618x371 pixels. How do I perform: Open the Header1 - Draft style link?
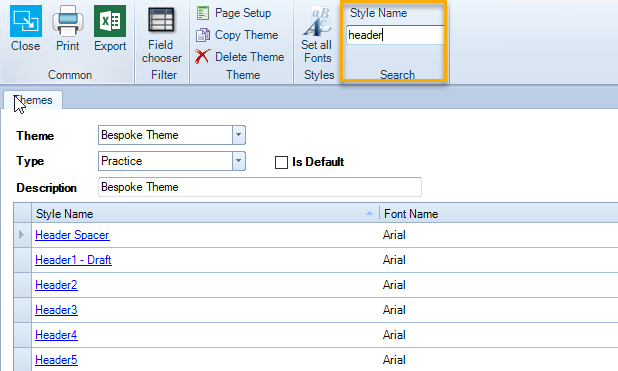pos(73,260)
